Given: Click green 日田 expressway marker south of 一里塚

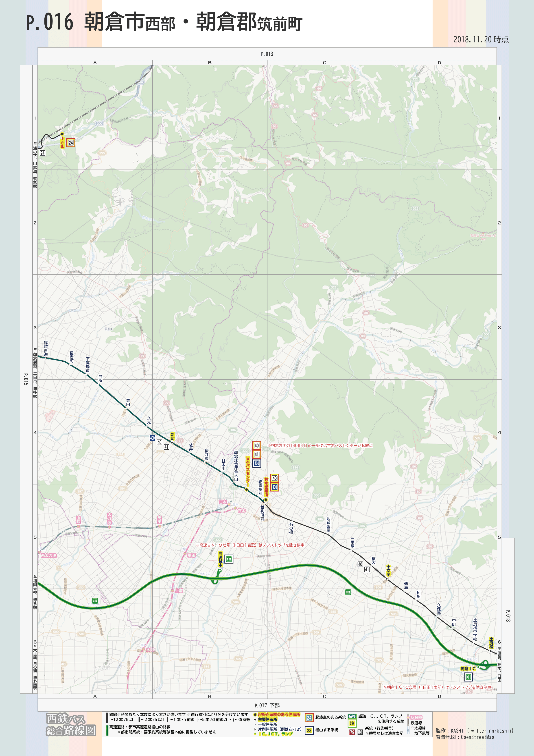Looking at the screenshot, I should pos(348,592).
